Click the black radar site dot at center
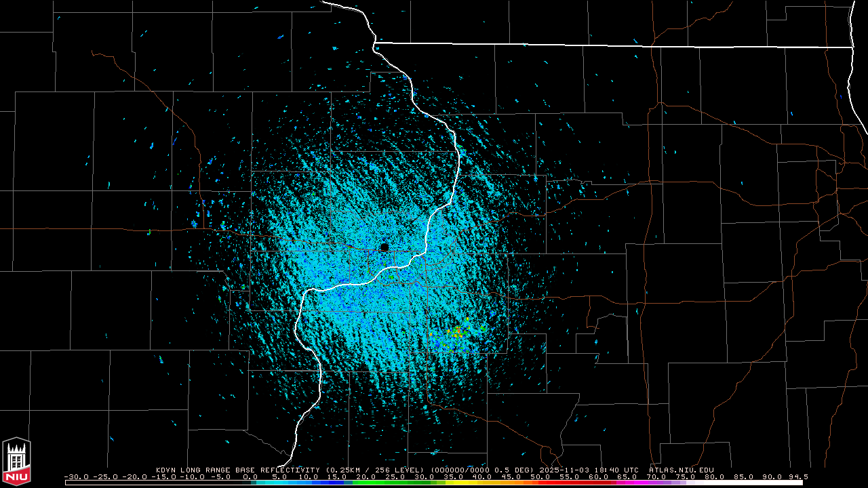 click(x=384, y=247)
